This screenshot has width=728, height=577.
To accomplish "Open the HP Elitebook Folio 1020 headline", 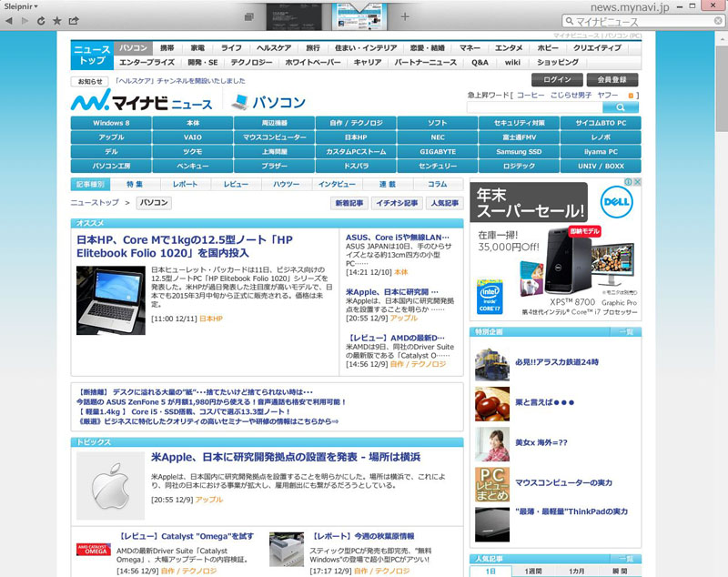I will [x=185, y=247].
